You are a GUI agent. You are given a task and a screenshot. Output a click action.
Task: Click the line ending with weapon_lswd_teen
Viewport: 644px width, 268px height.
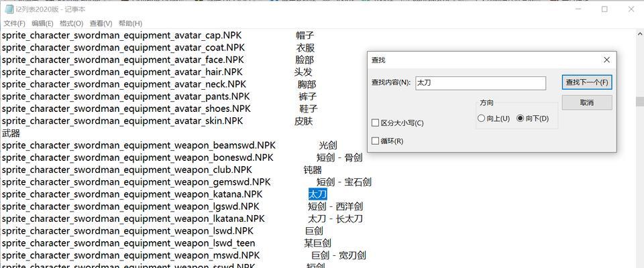pyautogui.click(x=128, y=243)
